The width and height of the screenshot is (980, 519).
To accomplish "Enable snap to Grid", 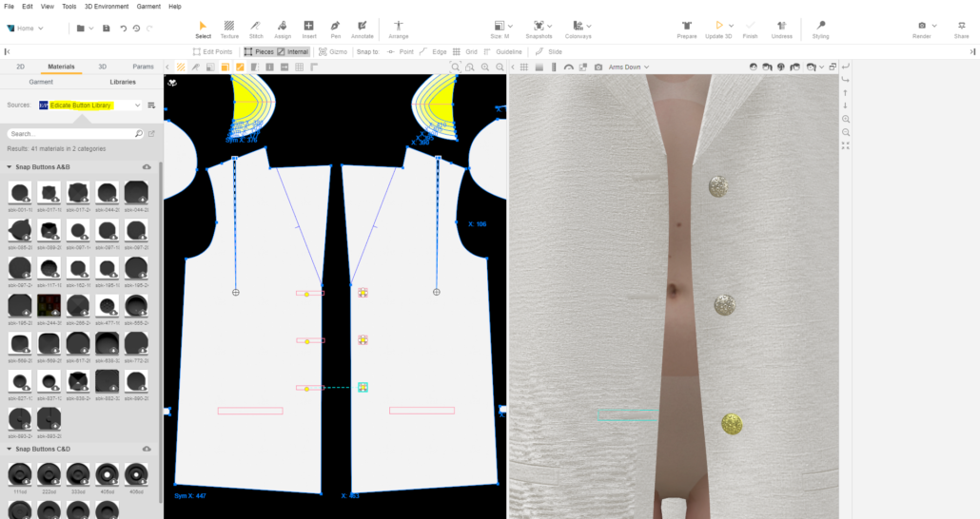I will click(x=464, y=51).
